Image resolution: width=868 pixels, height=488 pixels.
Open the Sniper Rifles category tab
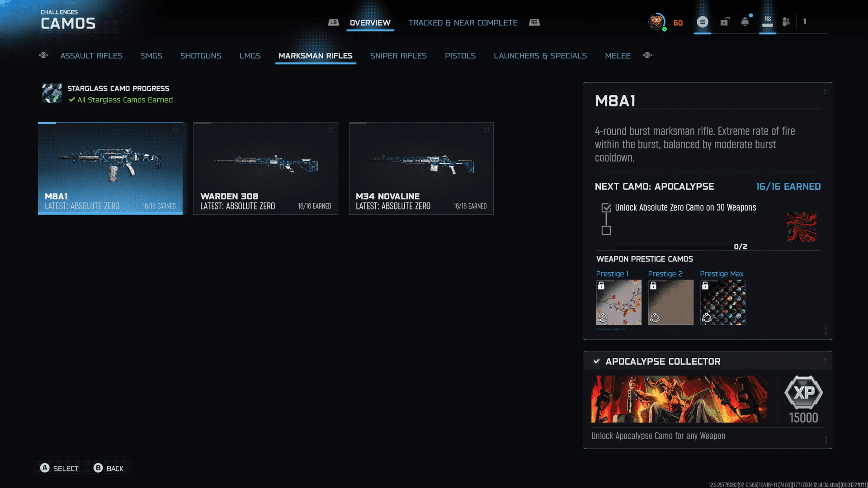398,56
